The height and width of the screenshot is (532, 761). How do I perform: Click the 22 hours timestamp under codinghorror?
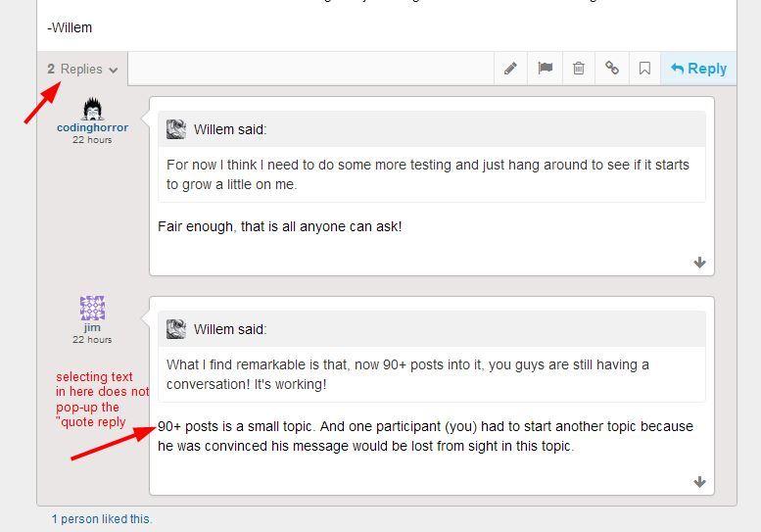coord(92,140)
